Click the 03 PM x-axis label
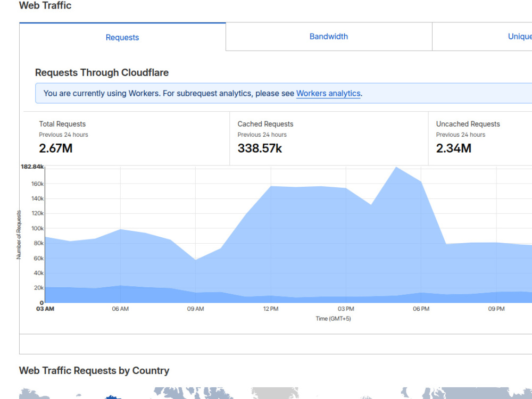 tap(346, 309)
